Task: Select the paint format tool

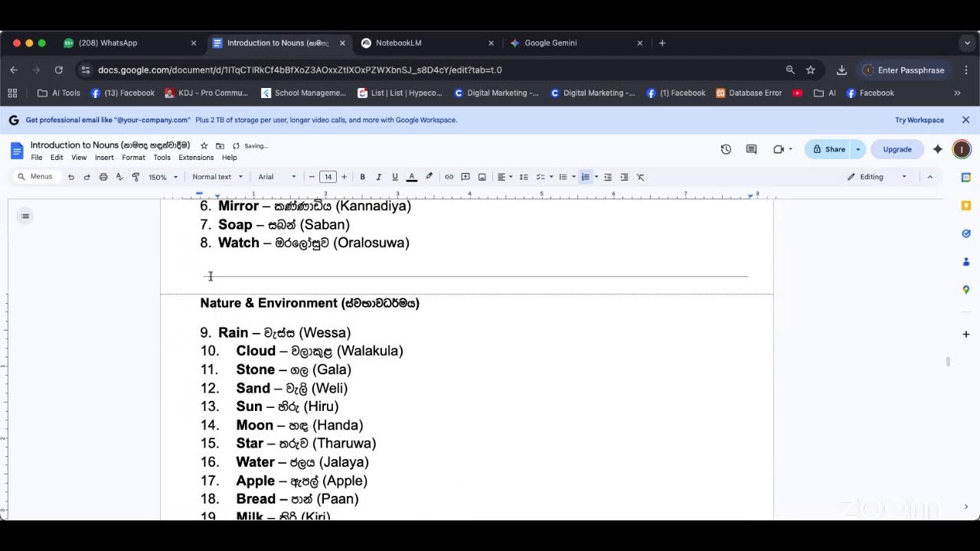Action: click(x=136, y=177)
